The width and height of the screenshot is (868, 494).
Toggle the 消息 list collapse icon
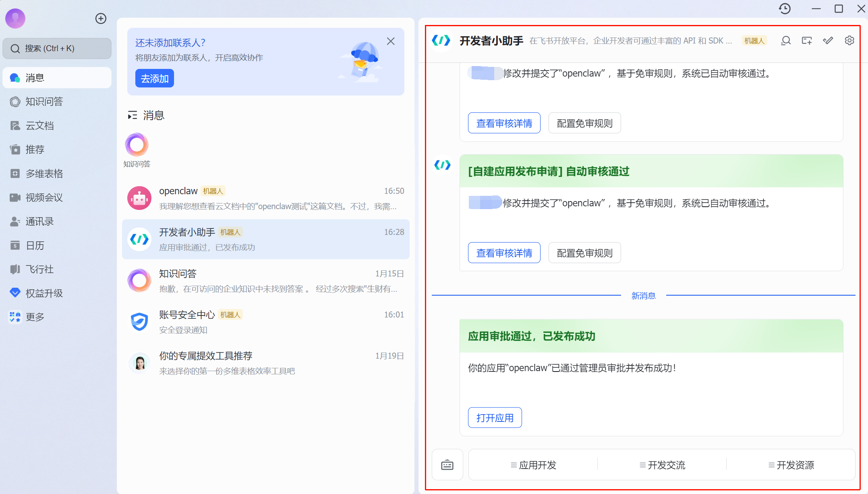[x=132, y=116]
